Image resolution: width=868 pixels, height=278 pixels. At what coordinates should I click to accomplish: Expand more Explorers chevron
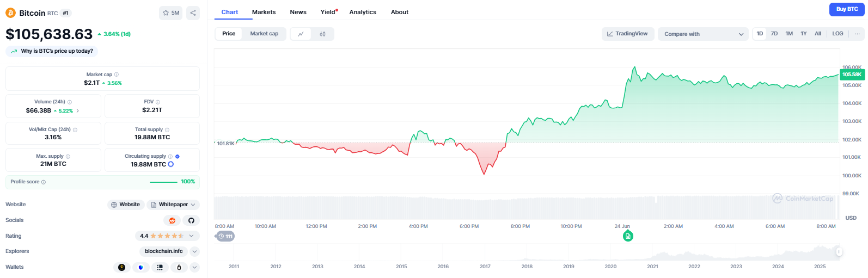pyautogui.click(x=194, y=251)
